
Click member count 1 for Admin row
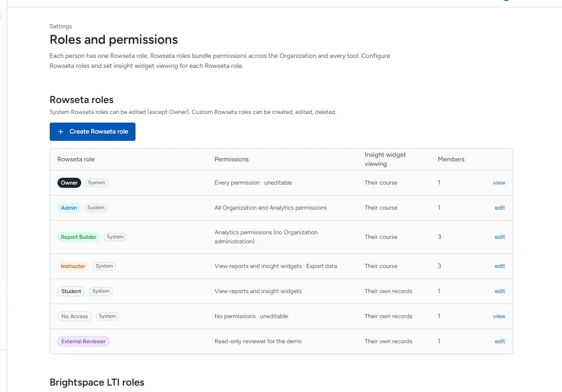click(439, 207)
